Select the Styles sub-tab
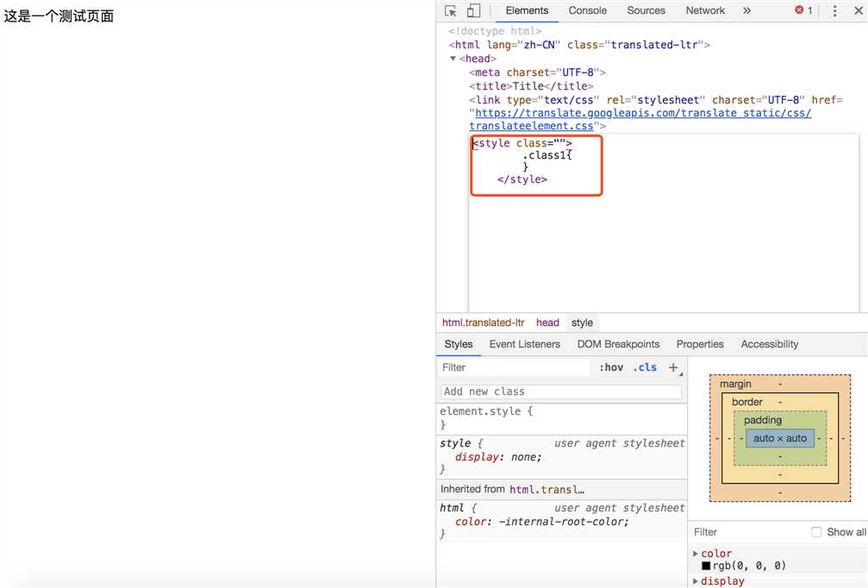 pyautogui.click(x=459, y=344)
